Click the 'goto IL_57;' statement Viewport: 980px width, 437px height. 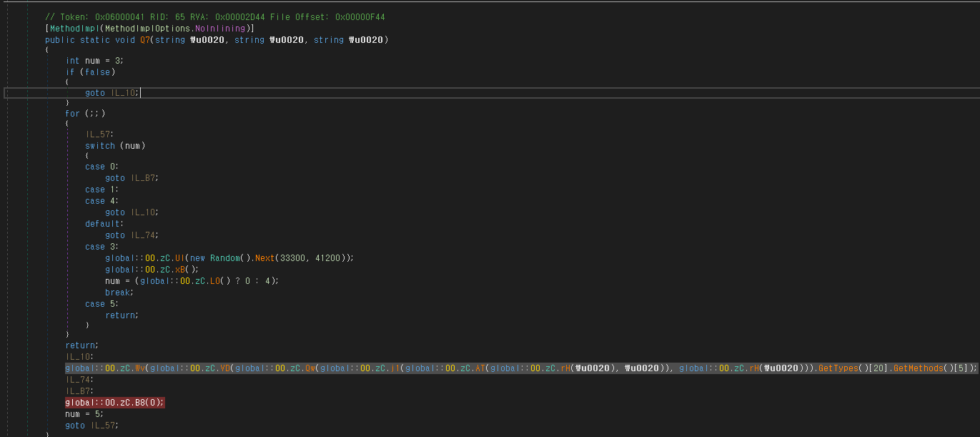(93, 426)
